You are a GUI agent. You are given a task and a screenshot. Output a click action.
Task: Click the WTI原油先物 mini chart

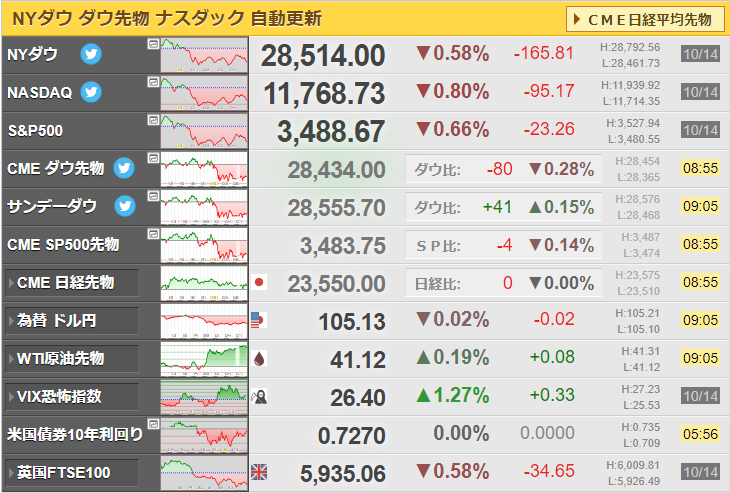click(204, 358)
